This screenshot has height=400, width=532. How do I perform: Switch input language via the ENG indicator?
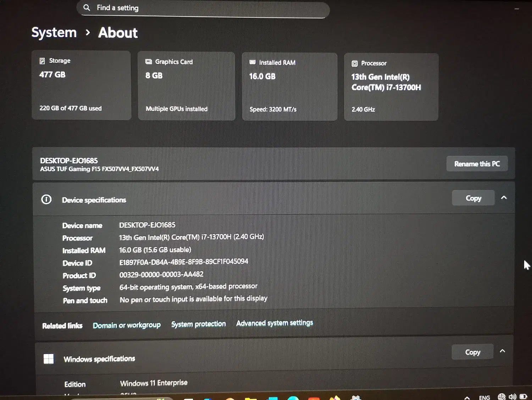(484, 397)
